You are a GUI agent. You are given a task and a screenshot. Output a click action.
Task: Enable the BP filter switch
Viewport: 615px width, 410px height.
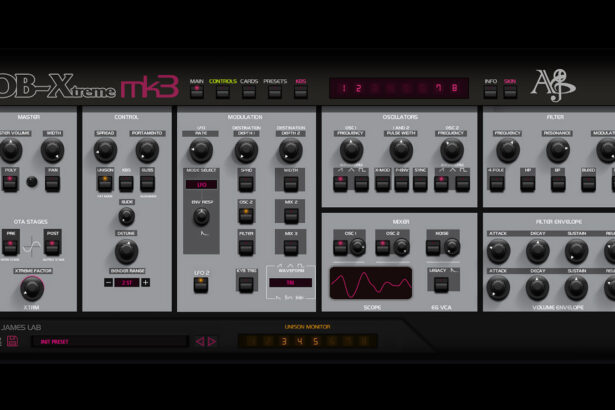click(x=558, y=184)
